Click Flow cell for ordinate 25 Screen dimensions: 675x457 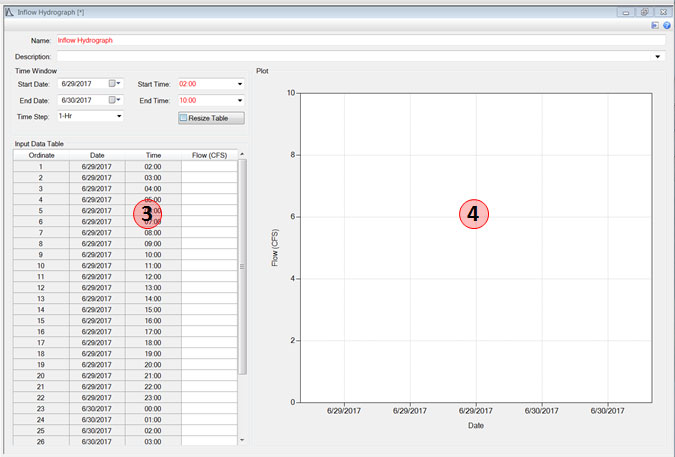(x=209, y=431)
